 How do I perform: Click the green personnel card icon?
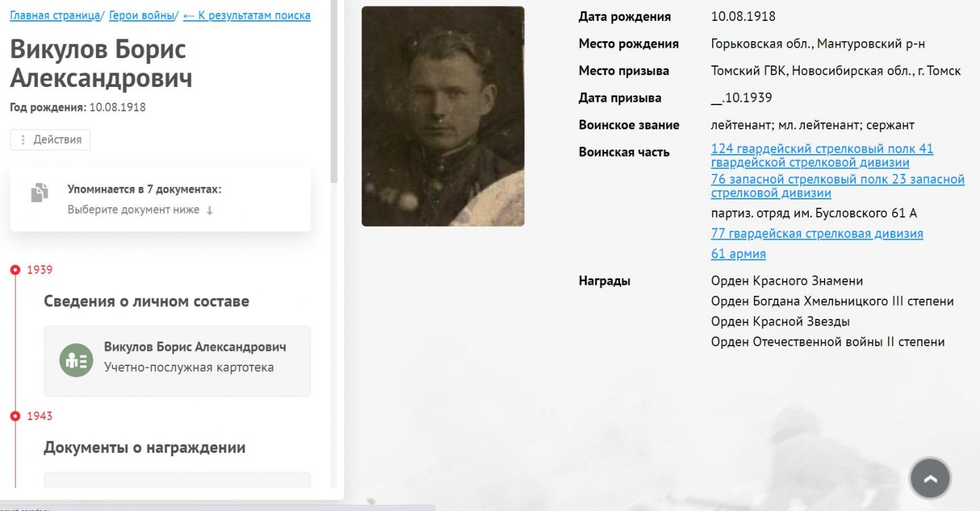pos(76,360)
